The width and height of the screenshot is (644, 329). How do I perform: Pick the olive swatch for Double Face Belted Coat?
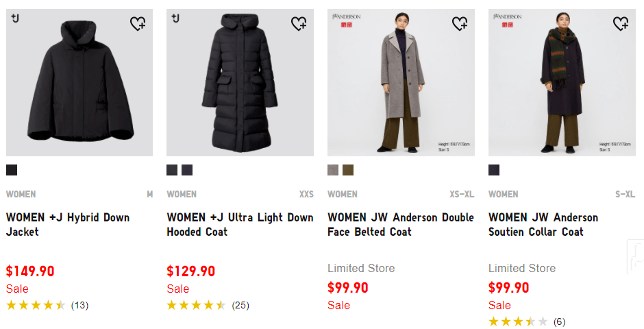point(348,170)
